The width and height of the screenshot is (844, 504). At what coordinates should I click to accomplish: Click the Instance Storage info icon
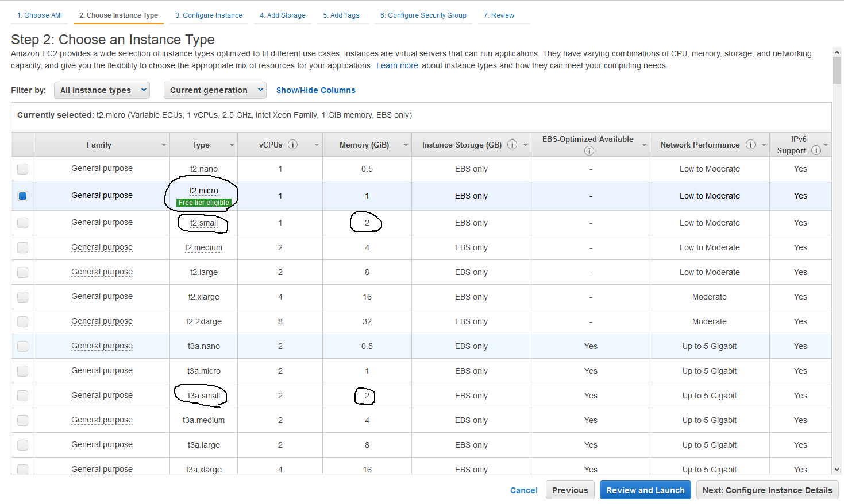[x=512, y=145]
